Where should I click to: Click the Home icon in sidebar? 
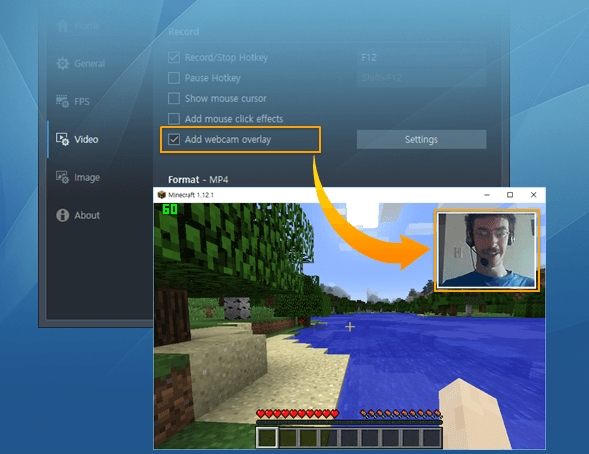pos(62,26)
